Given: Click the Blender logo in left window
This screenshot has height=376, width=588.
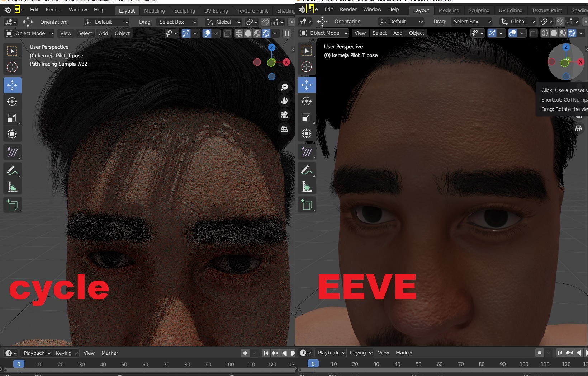Looking at the screenshot, I should 8,10.
